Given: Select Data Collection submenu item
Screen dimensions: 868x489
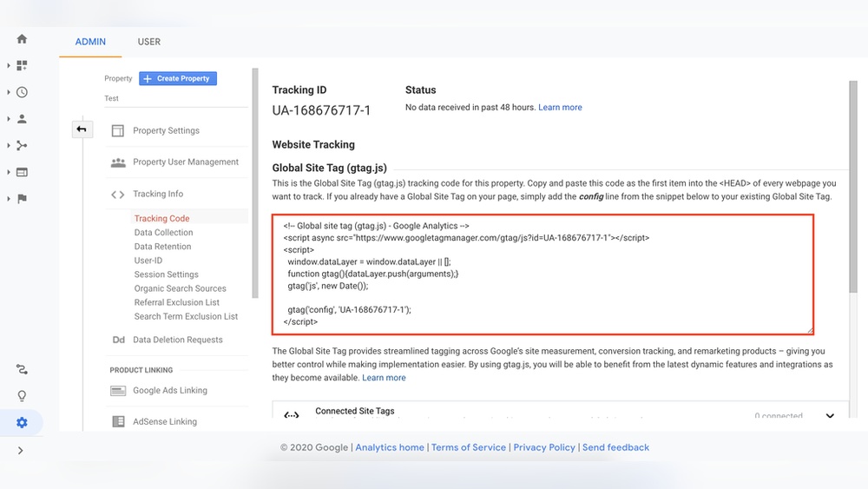Looking at the screenshot, I should pyautogui.click(x=163, y=233).
